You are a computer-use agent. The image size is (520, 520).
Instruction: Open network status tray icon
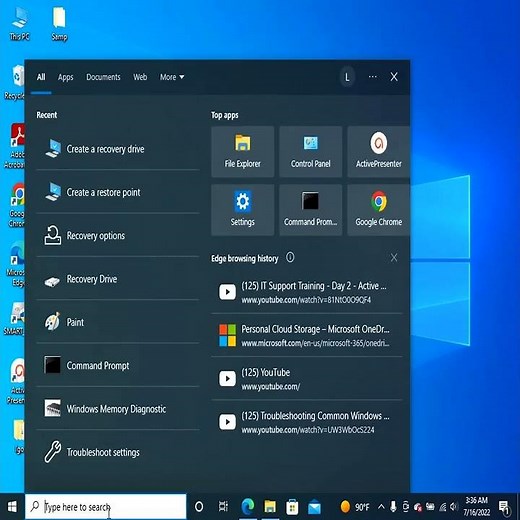(442, 507)
